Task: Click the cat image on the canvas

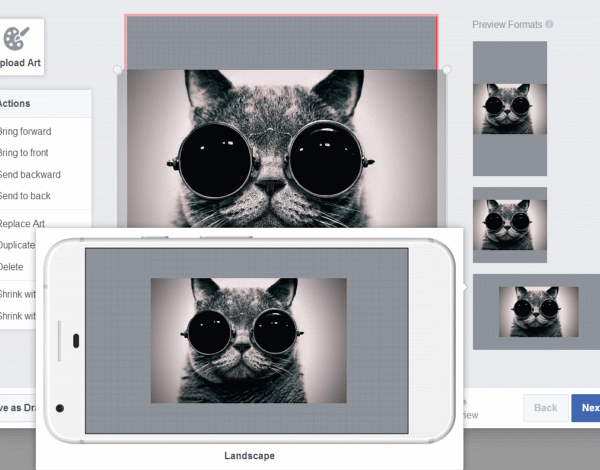Action: 280,148
